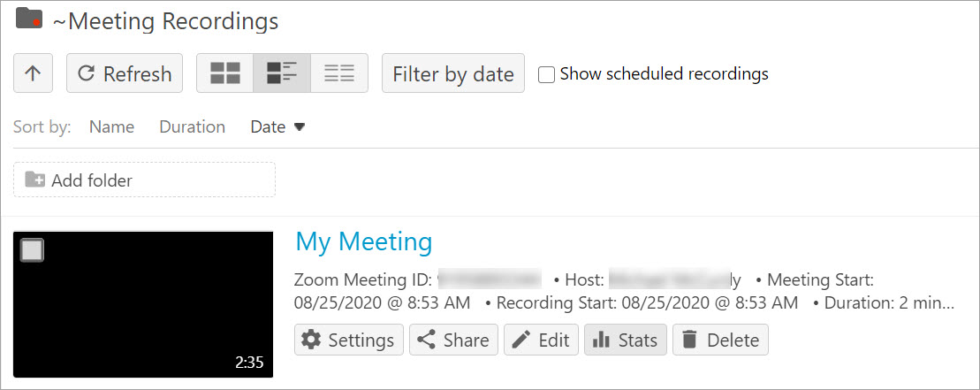
Task: Delete the My Meeting recording
Action: coord(720,340)
